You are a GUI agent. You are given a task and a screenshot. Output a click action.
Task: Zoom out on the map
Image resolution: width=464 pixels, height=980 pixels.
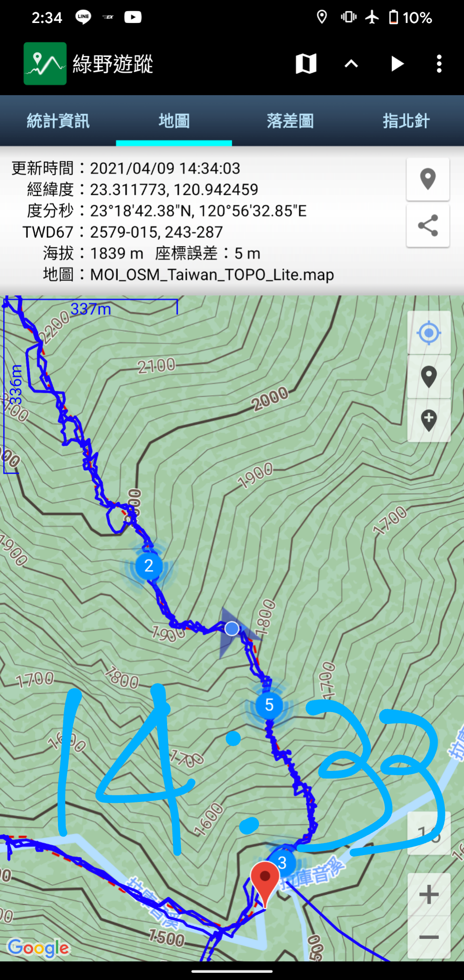[429, 937]
